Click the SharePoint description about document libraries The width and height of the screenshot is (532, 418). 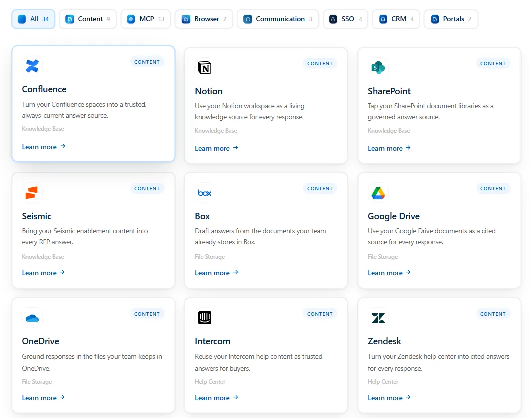[431, 111]
